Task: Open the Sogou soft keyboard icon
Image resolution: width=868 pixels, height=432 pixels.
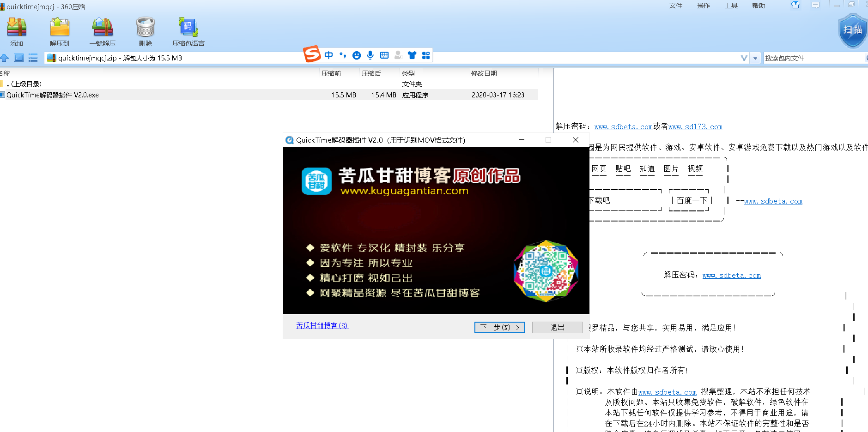Action: pos(384,55)
